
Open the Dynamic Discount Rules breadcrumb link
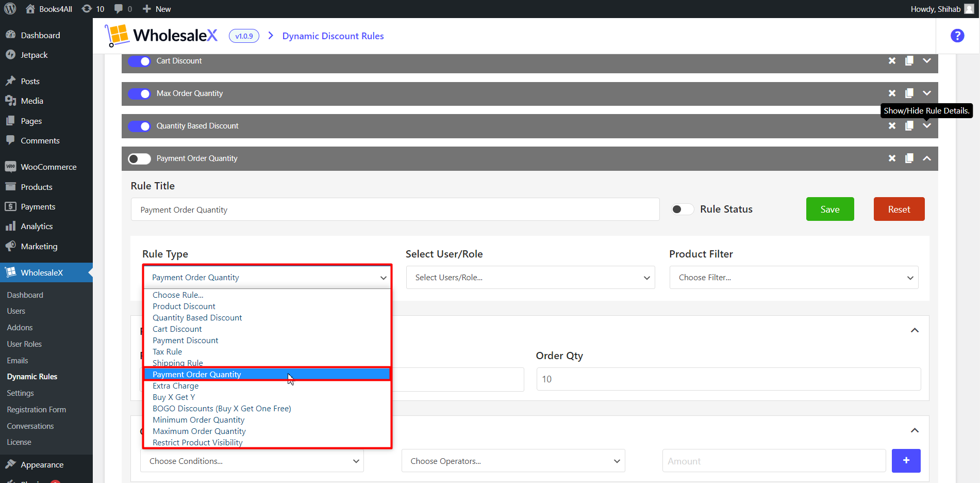[333, 36]
